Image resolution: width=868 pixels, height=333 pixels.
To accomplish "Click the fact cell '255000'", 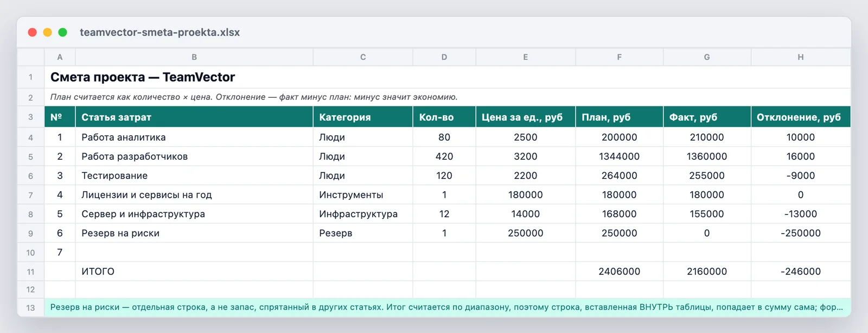I will [x=707, y=175].
